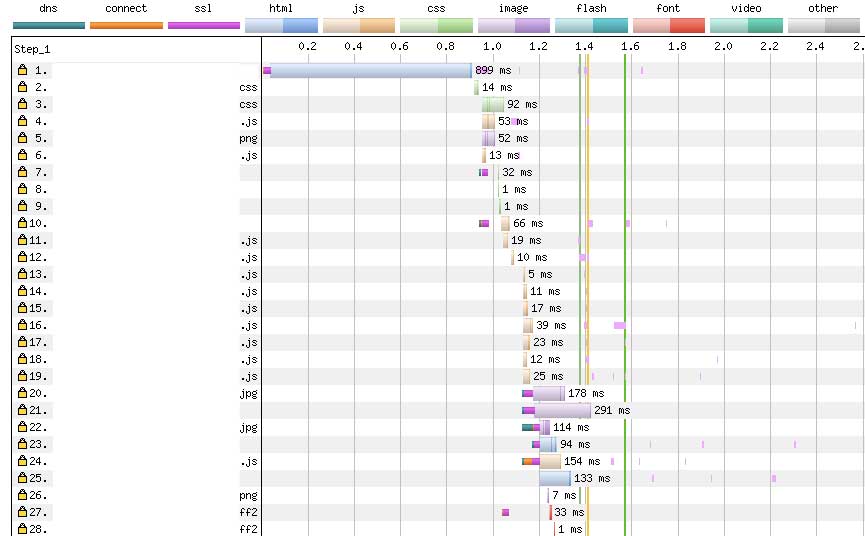Select the lock icon on row 27
This screenshot has width=865, height=536.
click(22, 513)
